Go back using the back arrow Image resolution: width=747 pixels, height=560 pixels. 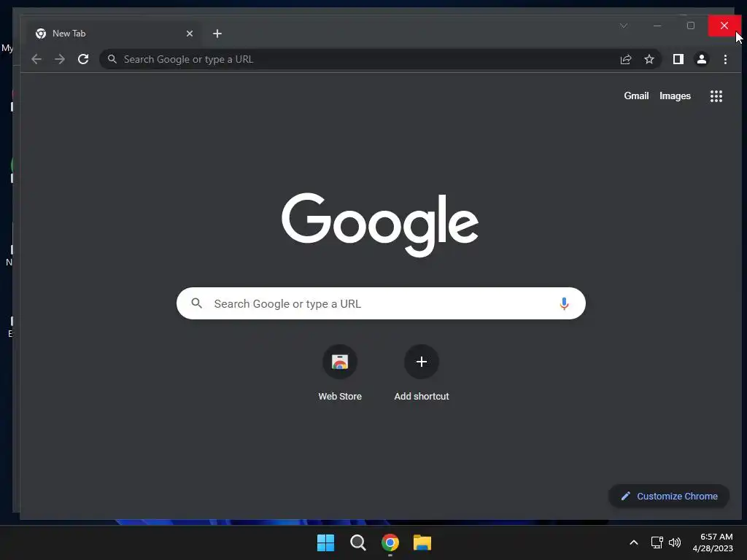(x=36, y=59)
